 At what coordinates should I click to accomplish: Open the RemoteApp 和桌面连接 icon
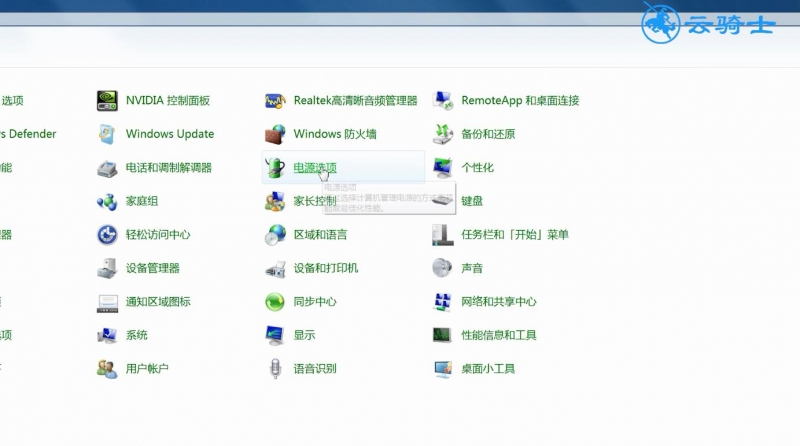tap(443, 101)
